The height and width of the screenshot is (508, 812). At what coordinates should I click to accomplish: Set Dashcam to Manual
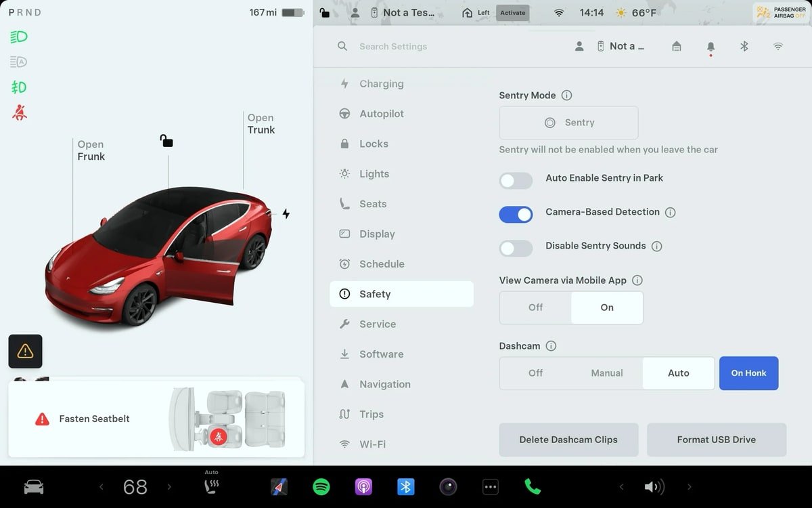coord(607,373)
